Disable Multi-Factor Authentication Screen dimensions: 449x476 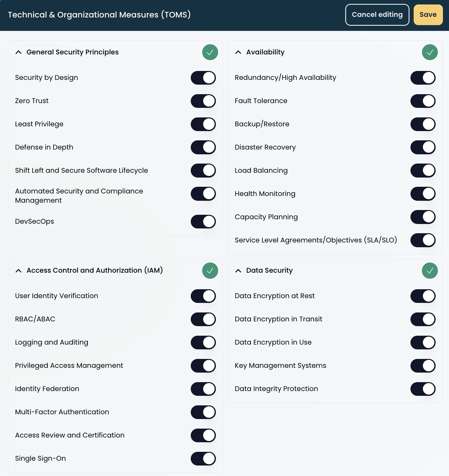[x=203, y=412]
